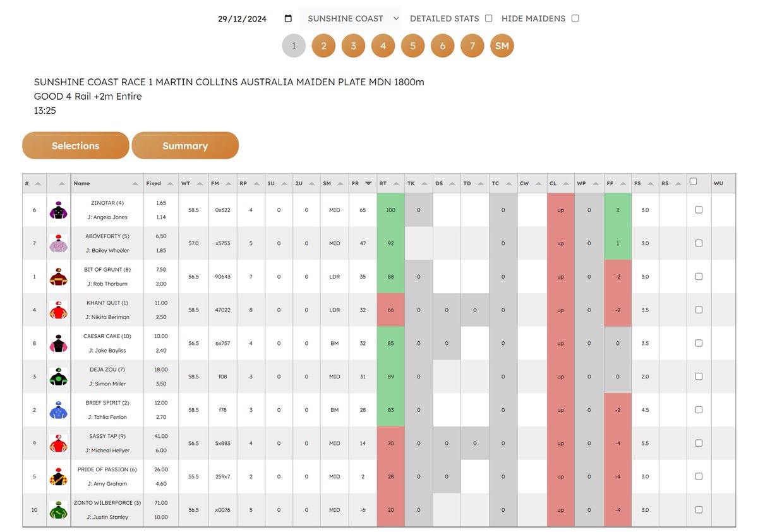Viewport: 758px width, 532px height.
Task: Click CAESAR CAKE's jockey silks icon
Action: pyautogui.click(x=58, y=343)
